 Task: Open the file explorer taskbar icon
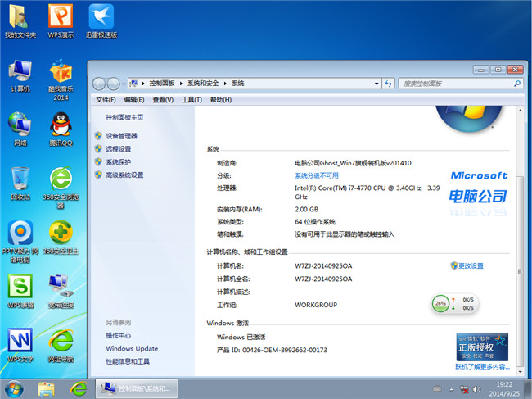pos(46,389)
